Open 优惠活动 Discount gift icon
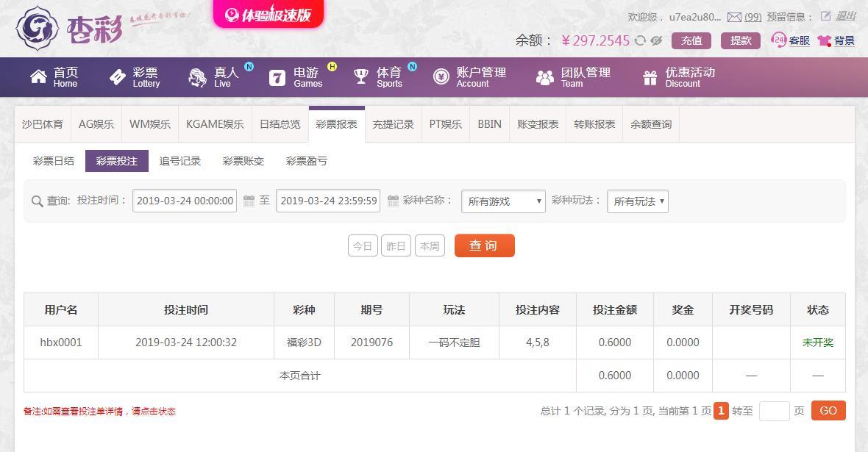 650,77
